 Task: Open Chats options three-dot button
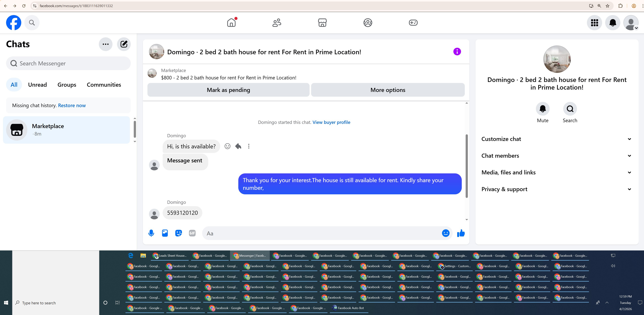pos(106,44)
